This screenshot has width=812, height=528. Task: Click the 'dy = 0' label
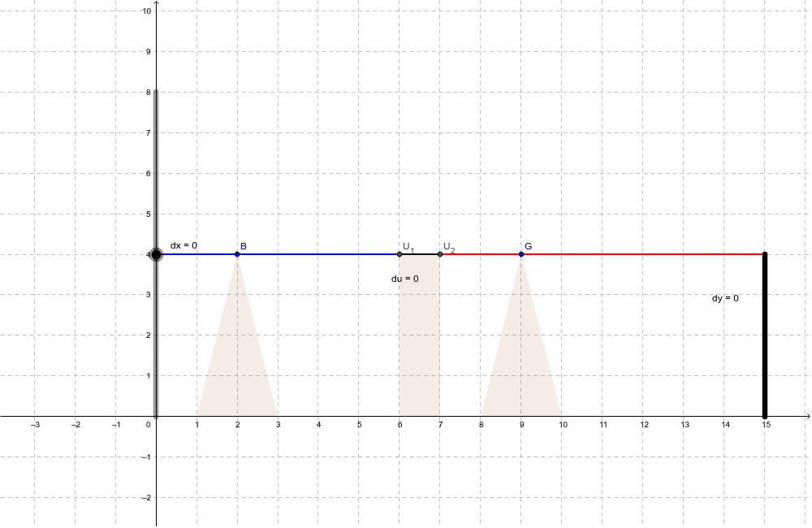725,298
